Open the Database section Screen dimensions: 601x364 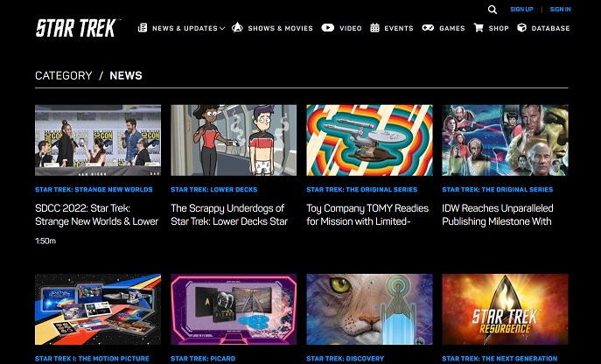[x=550, y=28]
